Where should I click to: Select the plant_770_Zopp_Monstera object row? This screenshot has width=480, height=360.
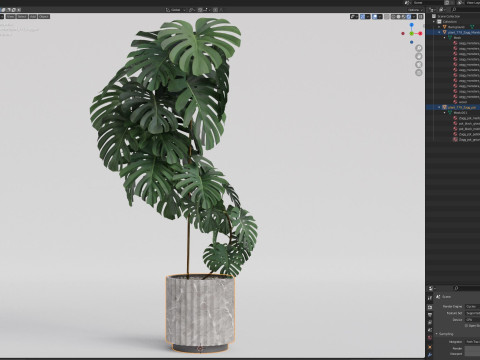(x=453, y=32)
